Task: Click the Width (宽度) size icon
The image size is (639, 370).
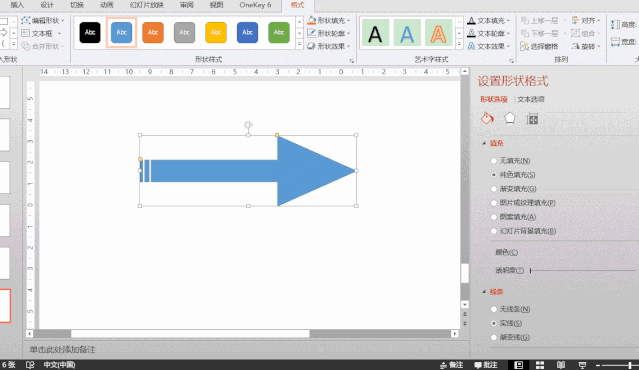Action: coord(615,42)
